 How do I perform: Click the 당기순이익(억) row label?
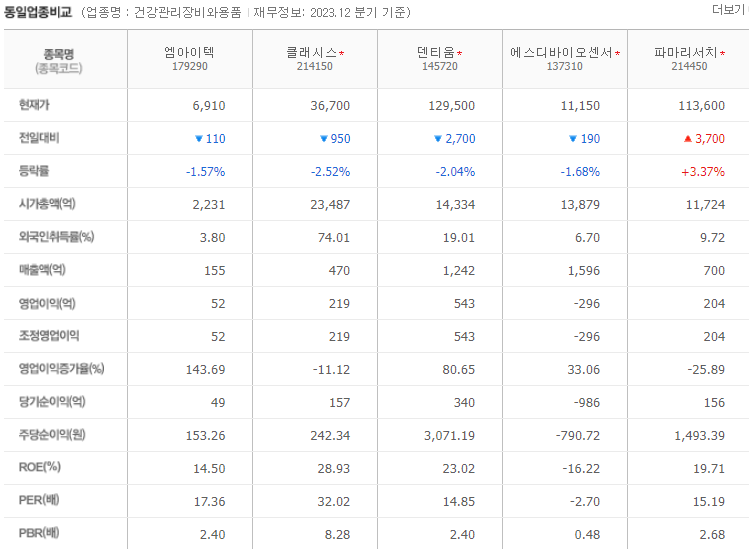pos(52,401)
